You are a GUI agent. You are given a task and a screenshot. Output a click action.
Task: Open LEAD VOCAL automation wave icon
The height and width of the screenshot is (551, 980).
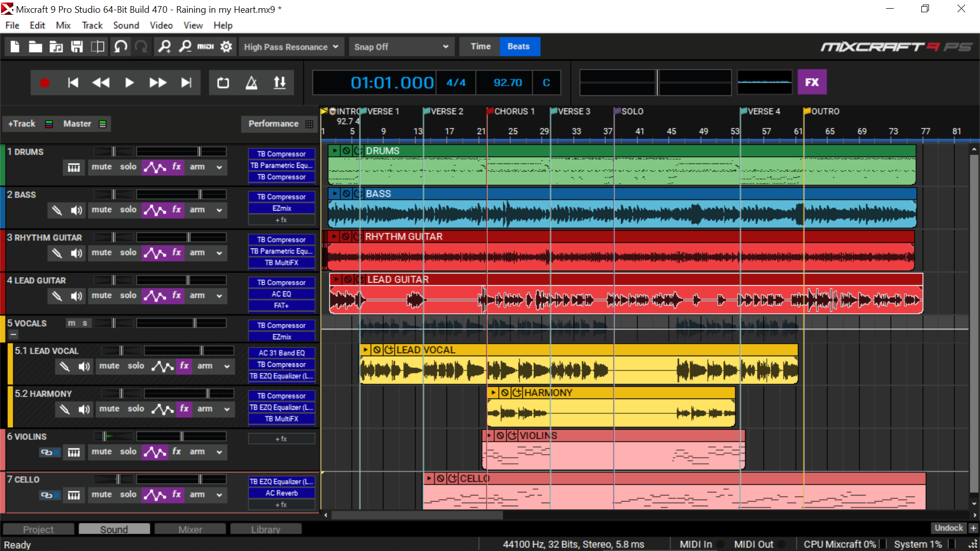(x=163, y=366)
